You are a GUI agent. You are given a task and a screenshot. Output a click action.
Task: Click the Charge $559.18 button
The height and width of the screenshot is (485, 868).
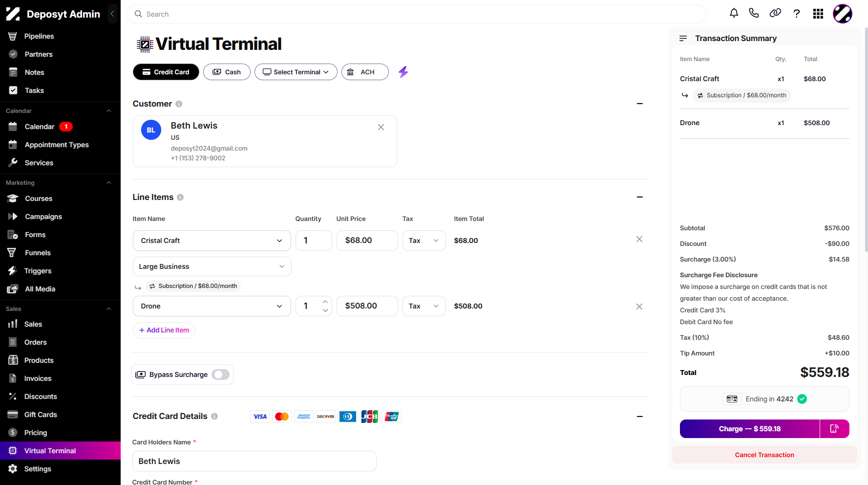click(x=750, y=429)
